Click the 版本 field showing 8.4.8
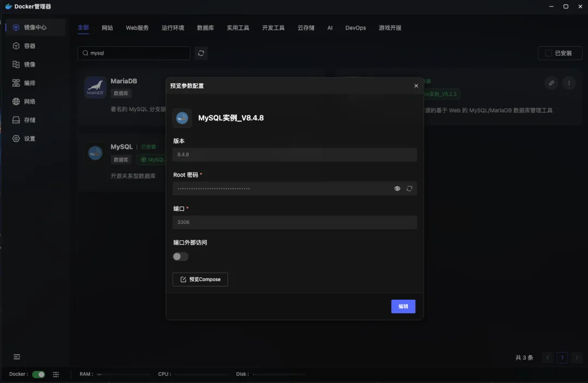This screenshot has height=383, width=588. pyautogui.click(x=295, y=155)
